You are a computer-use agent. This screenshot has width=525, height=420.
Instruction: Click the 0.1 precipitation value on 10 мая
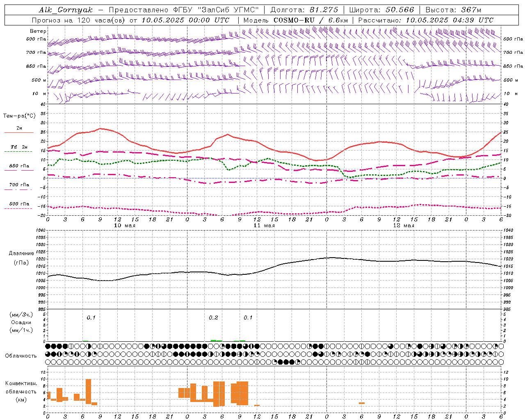[x=91, y=318]
